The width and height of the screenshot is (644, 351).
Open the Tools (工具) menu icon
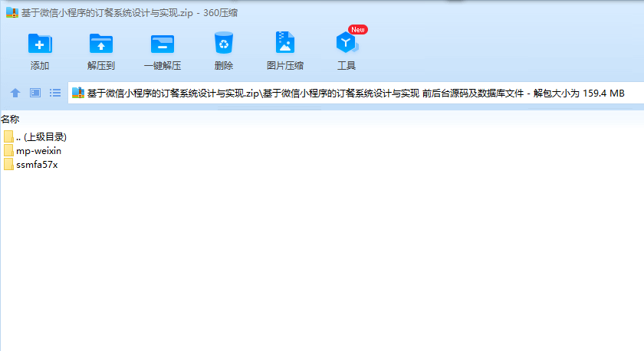tap(347, 43)
